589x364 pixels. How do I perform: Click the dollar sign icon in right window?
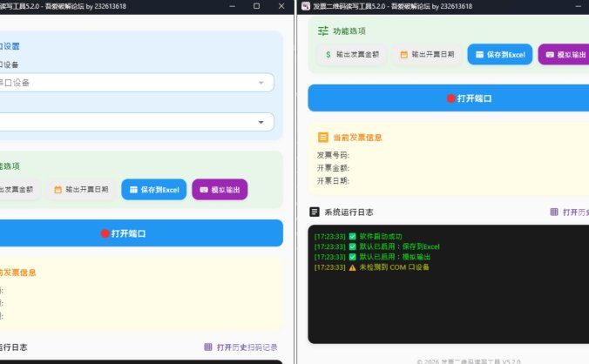(x=328, y=55)
